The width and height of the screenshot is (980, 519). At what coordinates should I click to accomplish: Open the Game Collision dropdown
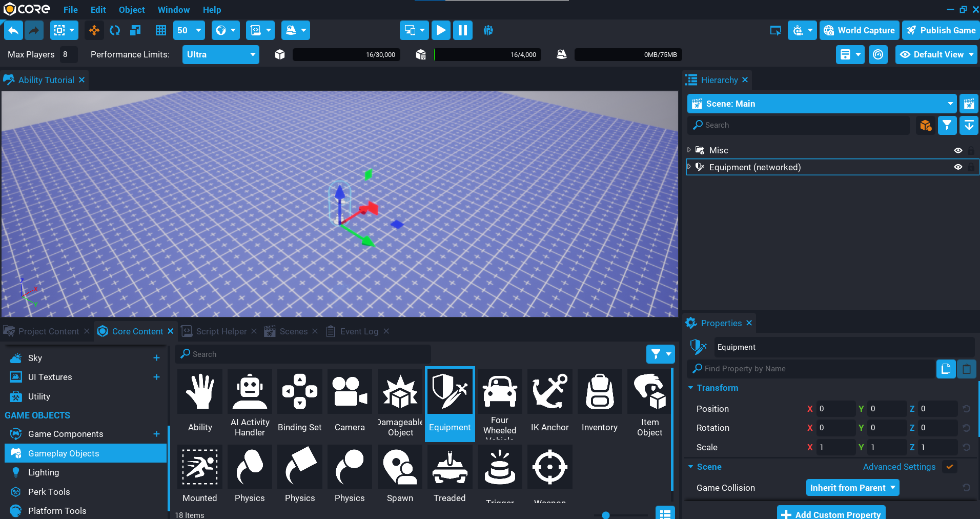pos(852,488)
